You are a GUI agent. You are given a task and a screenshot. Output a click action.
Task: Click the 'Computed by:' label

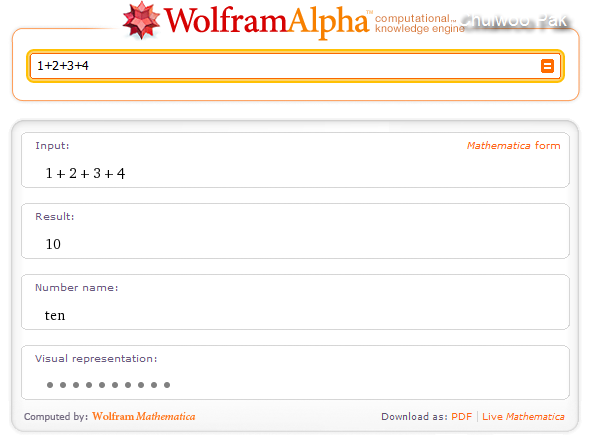56,417
